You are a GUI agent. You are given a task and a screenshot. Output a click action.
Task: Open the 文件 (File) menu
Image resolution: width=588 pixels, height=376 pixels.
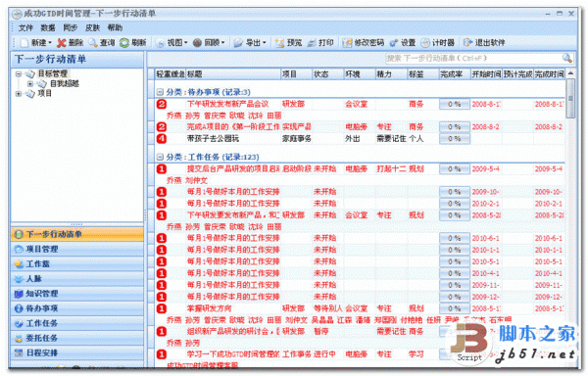(25, 27)
